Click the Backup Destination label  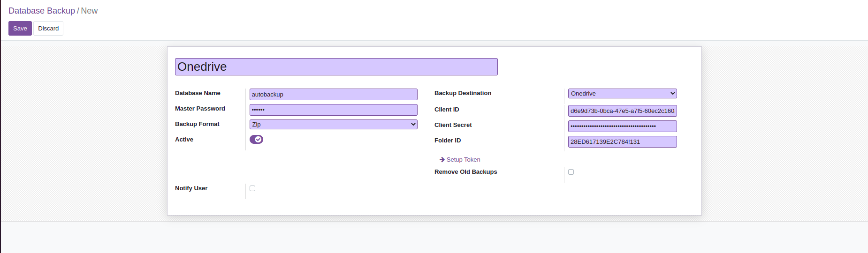coord(463,93)
